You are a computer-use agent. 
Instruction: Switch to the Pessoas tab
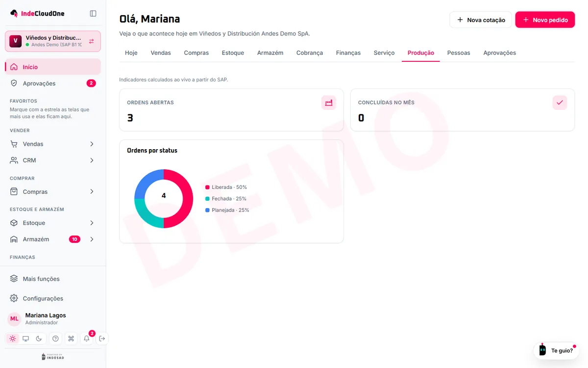[459, 53]
